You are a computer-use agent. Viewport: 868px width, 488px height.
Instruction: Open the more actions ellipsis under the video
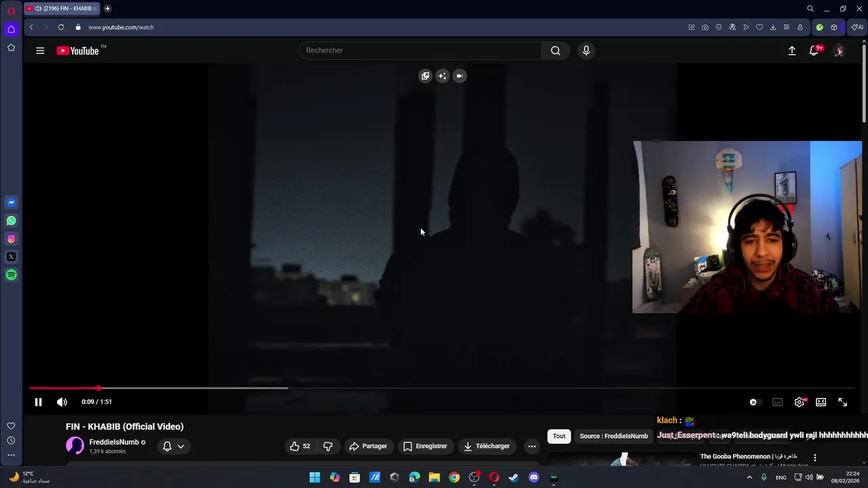532,446
